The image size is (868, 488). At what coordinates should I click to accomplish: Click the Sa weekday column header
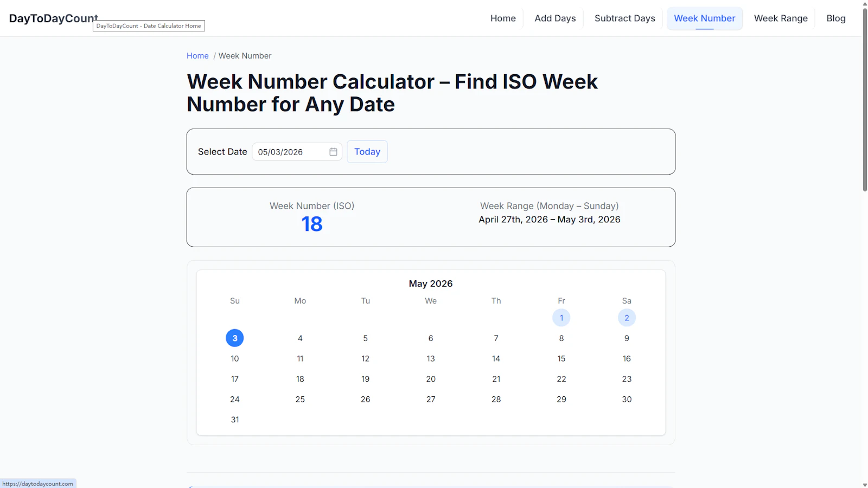click(627, 301)
